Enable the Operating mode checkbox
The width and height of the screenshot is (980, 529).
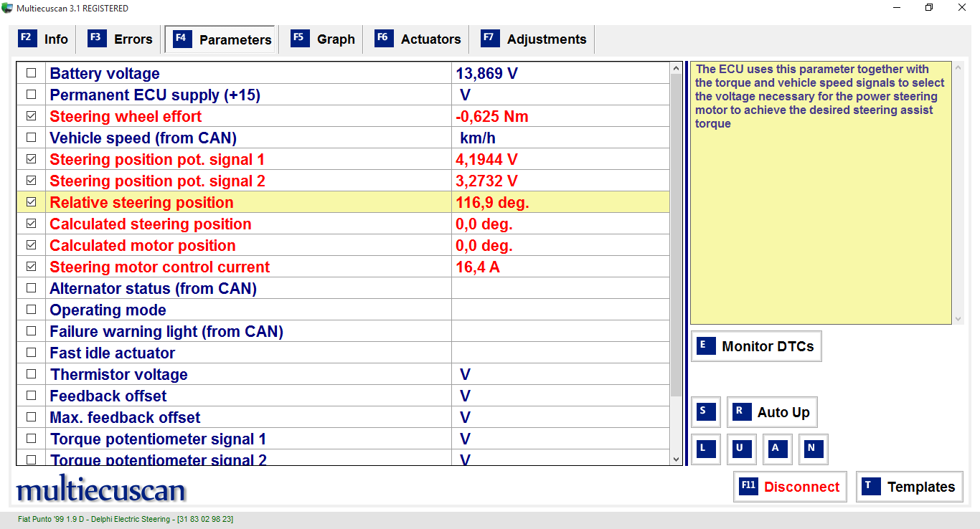point(31,310)
